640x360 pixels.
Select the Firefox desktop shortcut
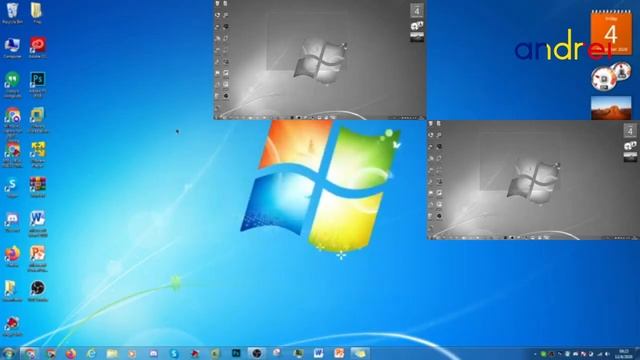click(12, 257)
